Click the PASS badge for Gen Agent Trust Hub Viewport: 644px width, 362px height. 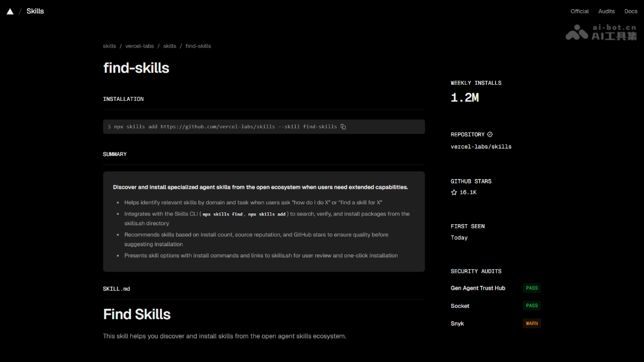(x=532, y=288)
